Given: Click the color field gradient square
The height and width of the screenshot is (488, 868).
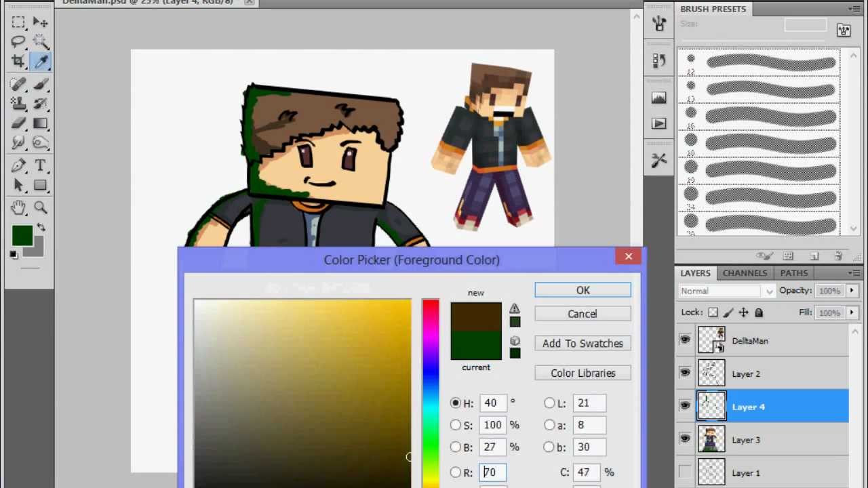Looking at the screenshot, I should [302, 393].
